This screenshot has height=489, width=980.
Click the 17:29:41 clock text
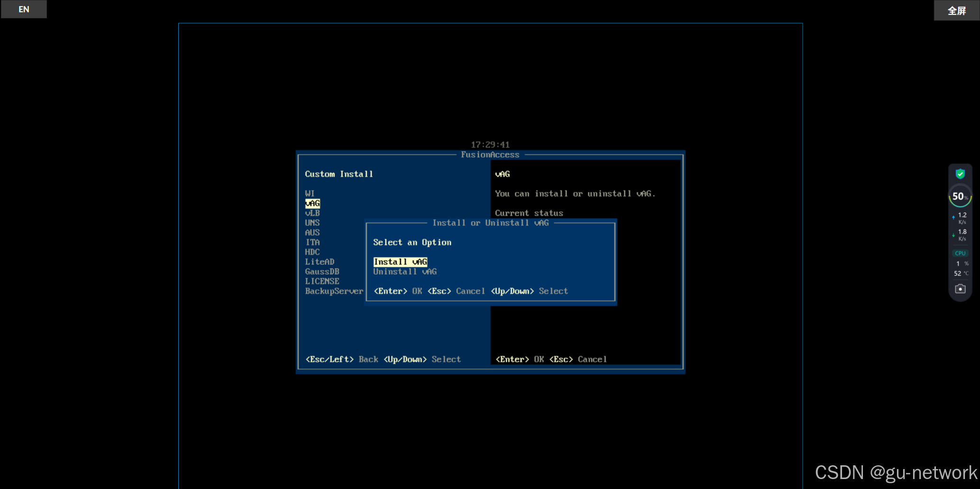pyautogui.click(x=490, y=145)
